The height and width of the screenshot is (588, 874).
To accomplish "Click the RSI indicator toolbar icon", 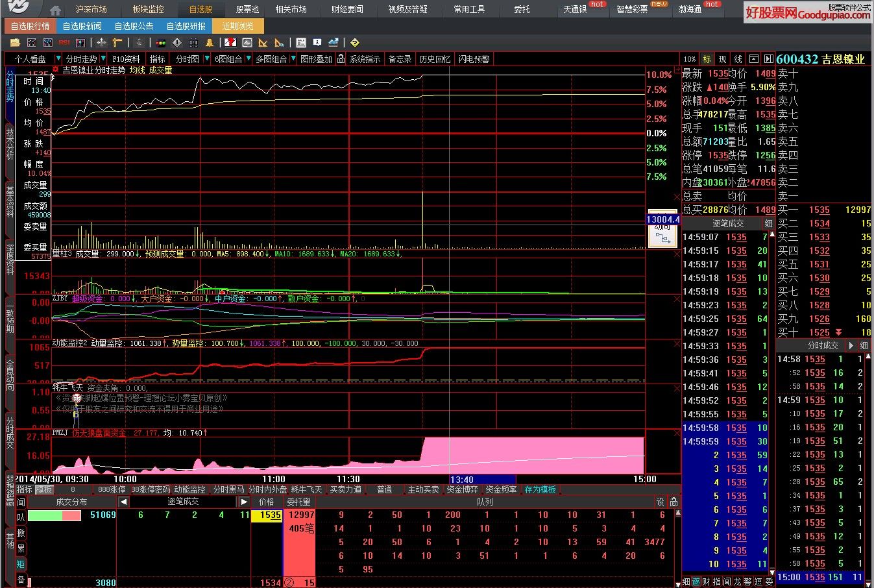I will tap(64, 42).
